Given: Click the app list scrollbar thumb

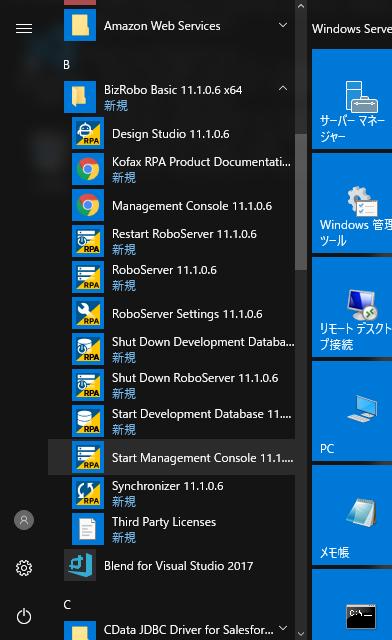Looking at the screenshot, I should click(301, 202).
